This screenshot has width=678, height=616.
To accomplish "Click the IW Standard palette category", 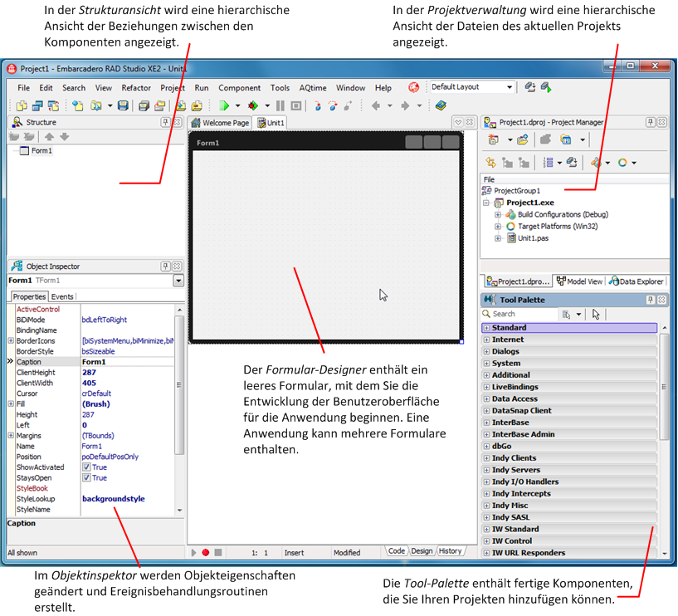I will [569, 529].
